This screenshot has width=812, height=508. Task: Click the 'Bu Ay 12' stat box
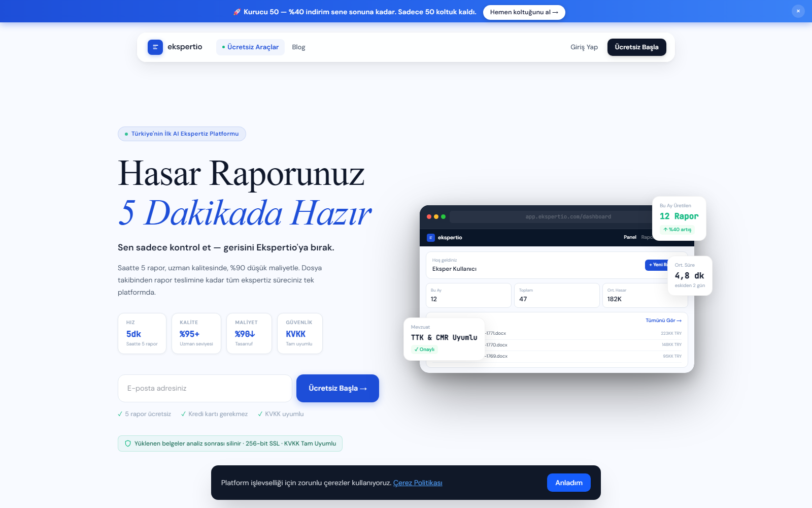pyautogui.click(x=468, y=295)
